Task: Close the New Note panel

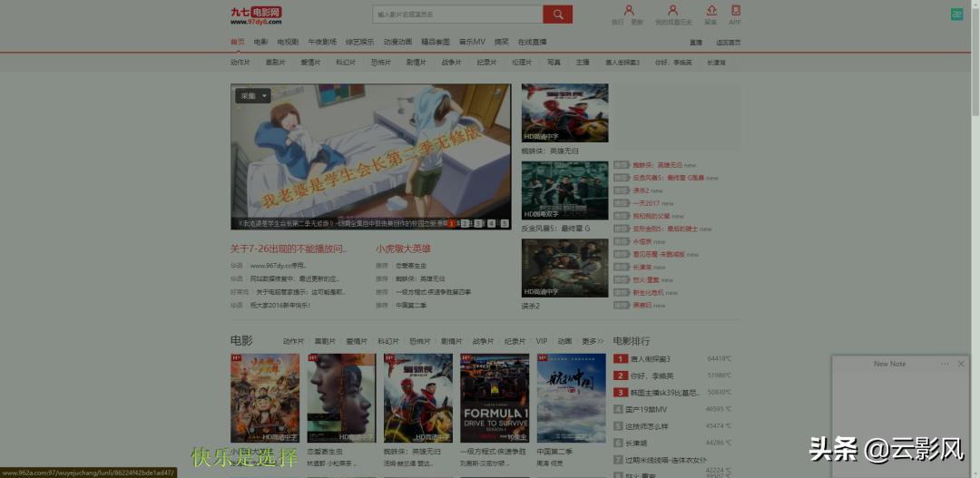Action: (961, 364)
